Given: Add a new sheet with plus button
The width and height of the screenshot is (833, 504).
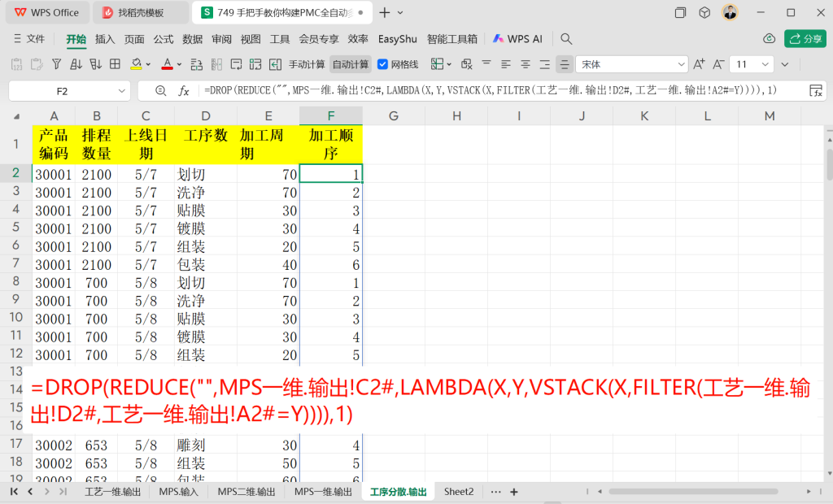Looking at the screenshot, I should pos(514,492).
